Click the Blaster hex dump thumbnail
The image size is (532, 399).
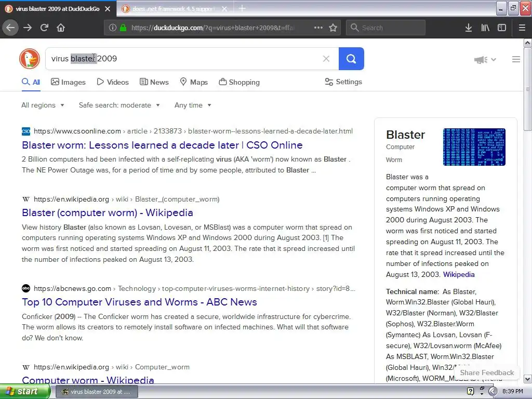point(474,147)
